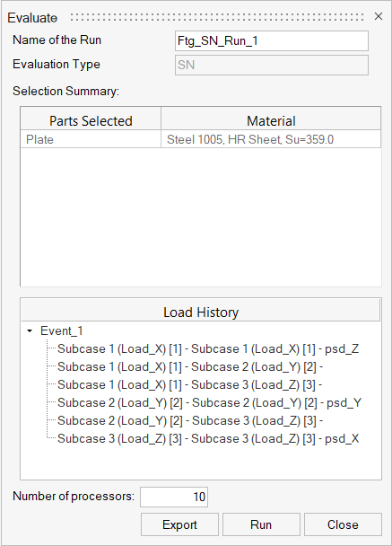Click the Close button

343,524
